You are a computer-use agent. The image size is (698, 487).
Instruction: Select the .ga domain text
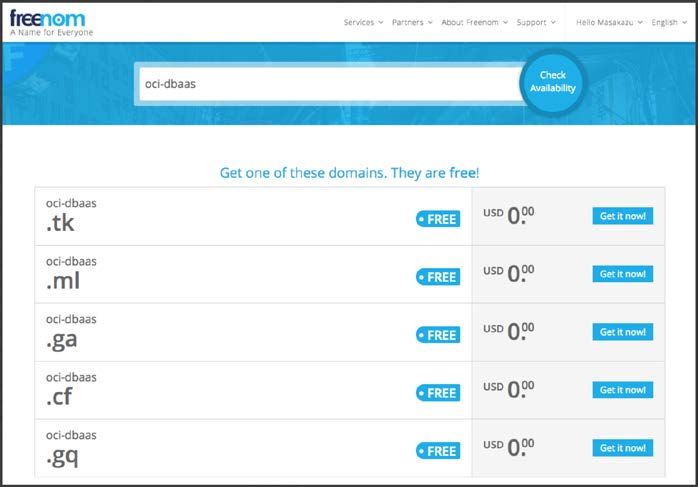pos(61,340)
